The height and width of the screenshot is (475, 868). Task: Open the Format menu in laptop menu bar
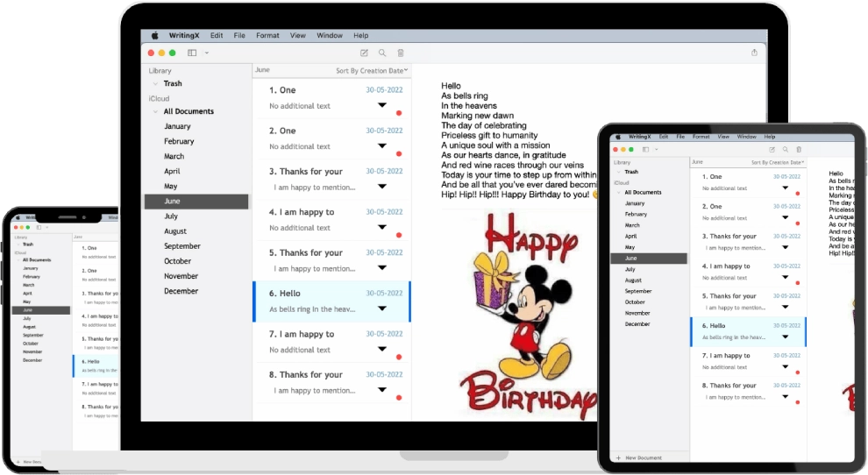pyautogui.click(x=267, y=36)
